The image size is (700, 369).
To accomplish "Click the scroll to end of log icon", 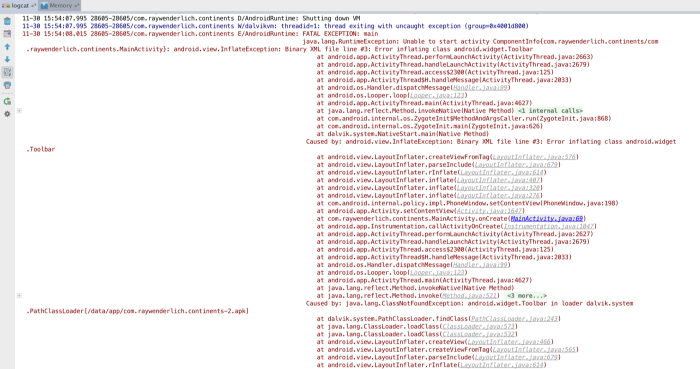I will [x=7, y=34].
